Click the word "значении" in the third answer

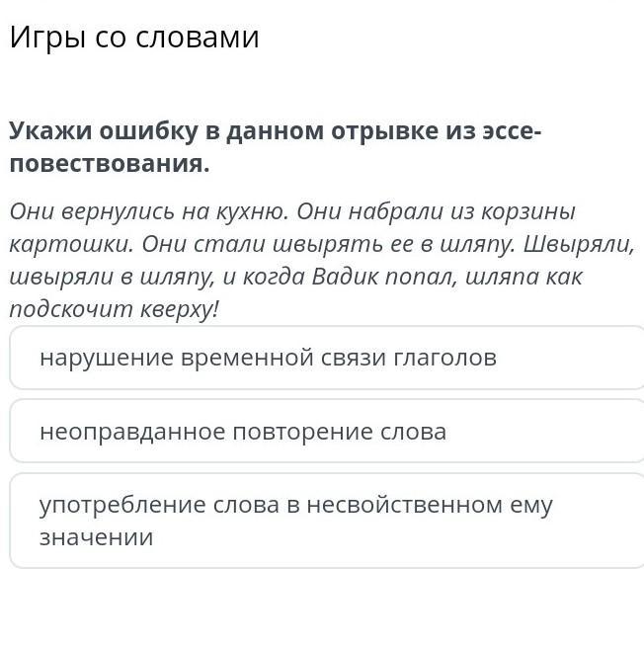pos(96,537)
